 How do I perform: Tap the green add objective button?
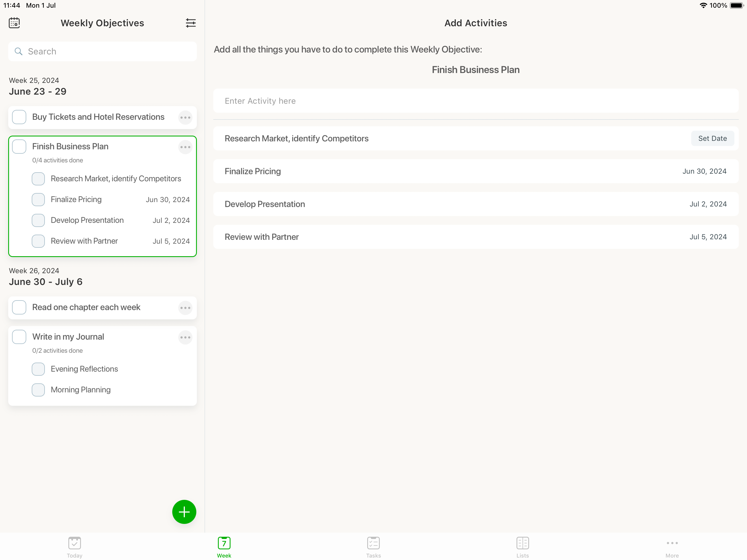[184, 512]
